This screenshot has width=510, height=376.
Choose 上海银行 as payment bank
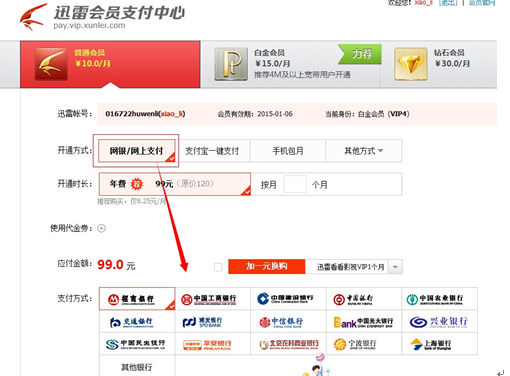point(440,344)
